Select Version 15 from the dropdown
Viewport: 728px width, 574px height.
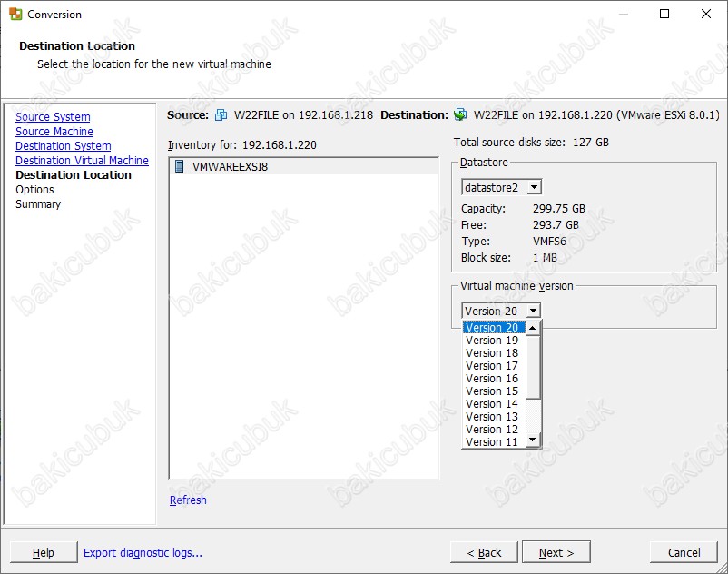point(494,391)
